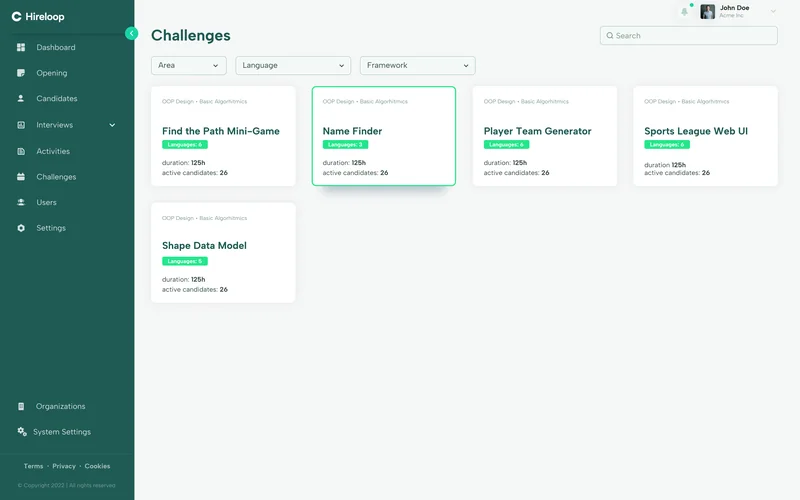Click active candidates on Sports League card
Screen dimensions: 800x500
click(x=677, y=173)
